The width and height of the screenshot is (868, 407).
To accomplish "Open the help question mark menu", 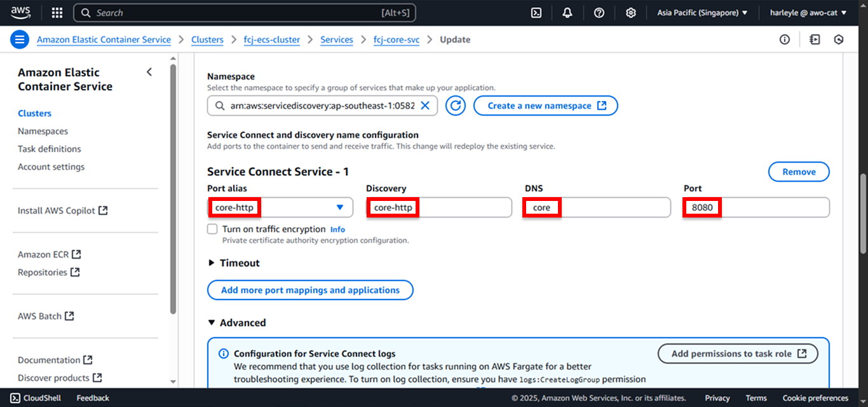I will (599, 13).
